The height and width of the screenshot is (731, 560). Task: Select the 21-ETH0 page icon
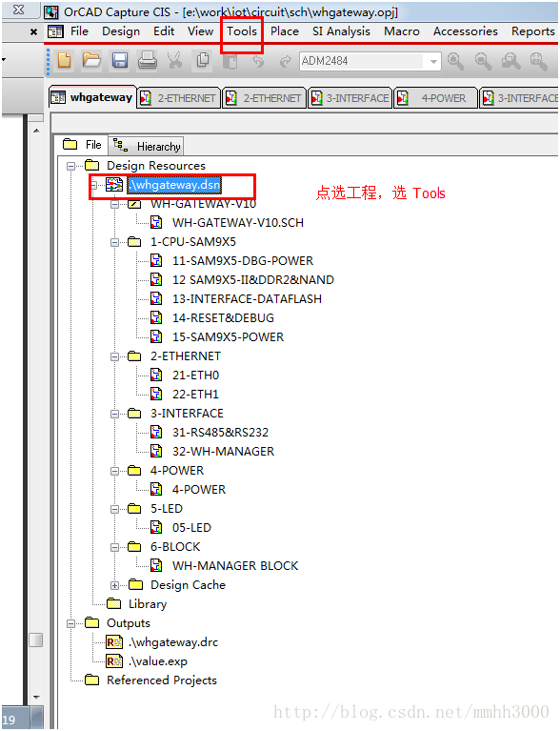(156, 375)
